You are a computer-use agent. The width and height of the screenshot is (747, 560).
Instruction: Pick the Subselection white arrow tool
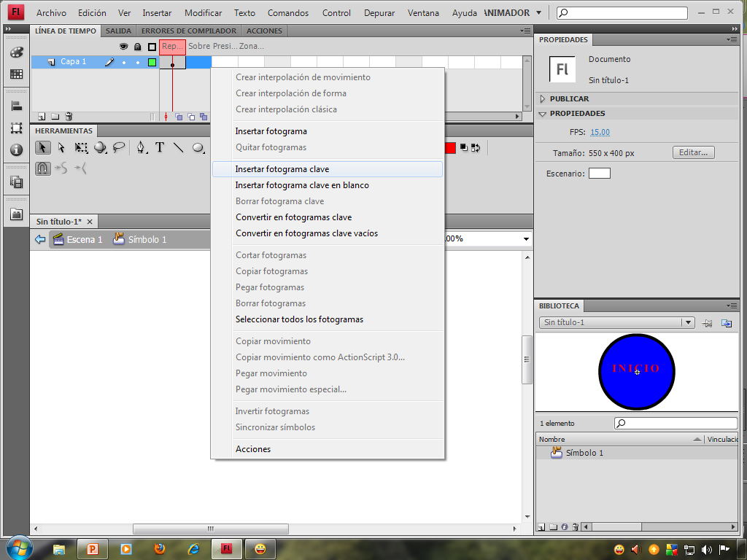pos(62,147)
